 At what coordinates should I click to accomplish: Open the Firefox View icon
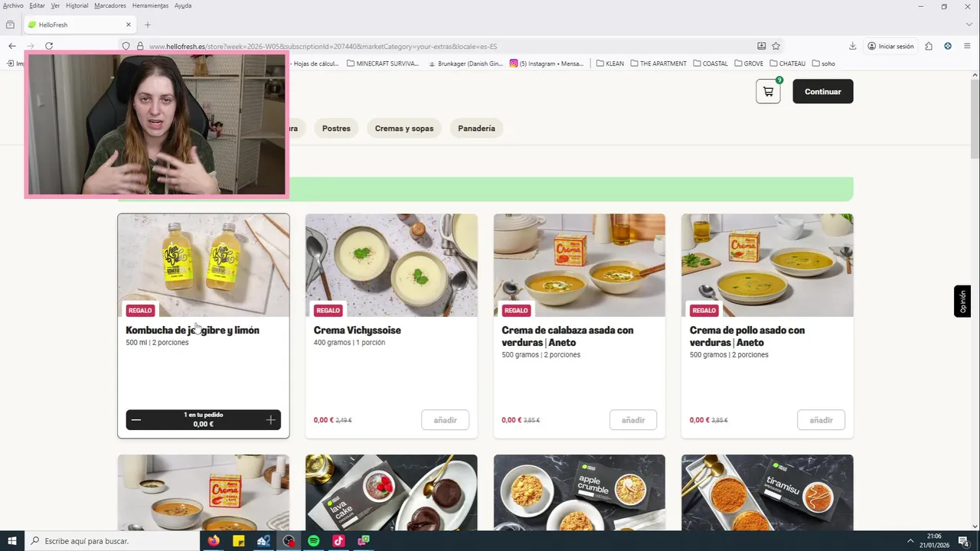coord(10,24)
